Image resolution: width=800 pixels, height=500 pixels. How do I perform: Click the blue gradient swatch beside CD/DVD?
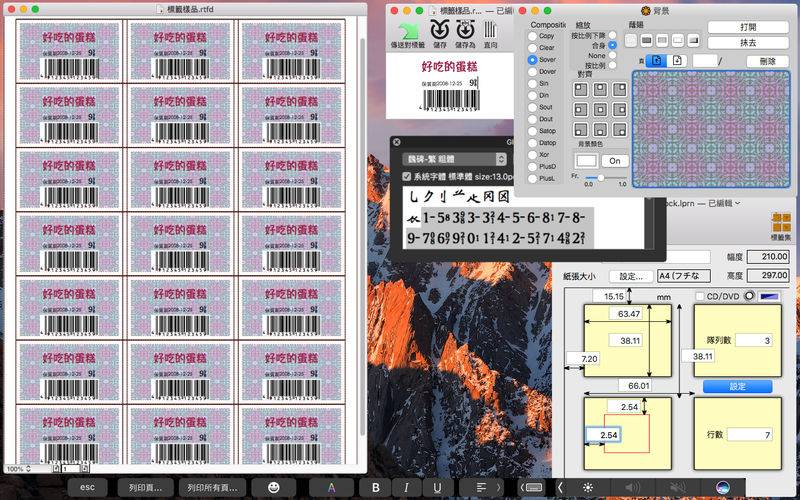point(769,296)
